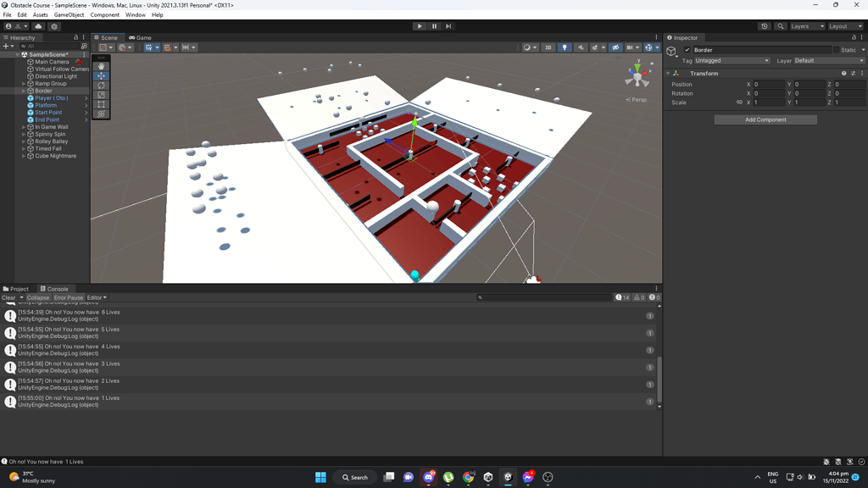Toggle Scene view lighting
Screen dimensions: 868x488
(565, 47)
